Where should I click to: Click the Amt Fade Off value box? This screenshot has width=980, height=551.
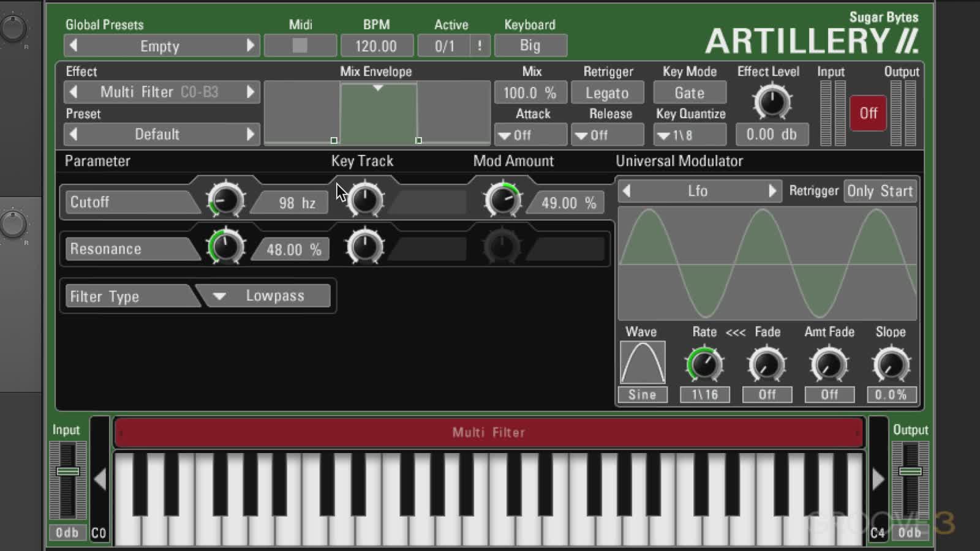pos(829,395)
